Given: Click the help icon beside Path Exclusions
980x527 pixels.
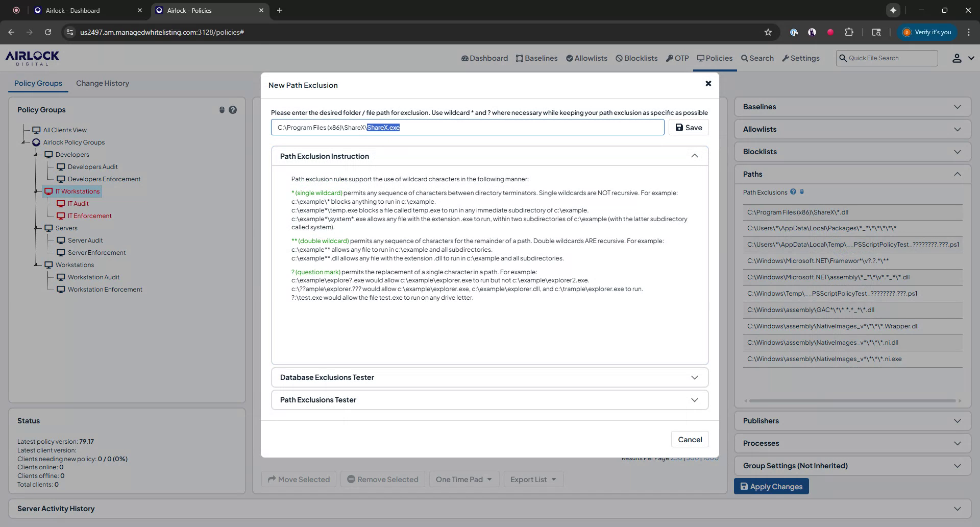Looking at the screenshot, I should 794,191.
